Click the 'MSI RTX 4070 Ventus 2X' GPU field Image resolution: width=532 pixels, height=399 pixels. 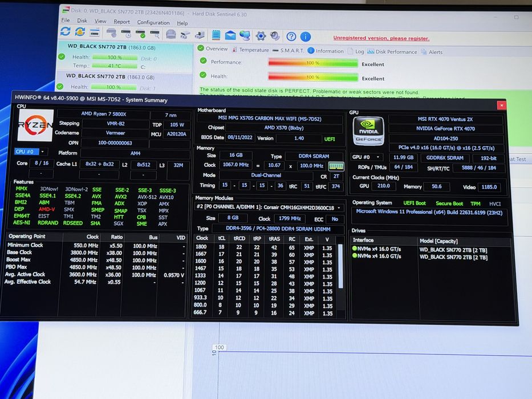(445, 119)
